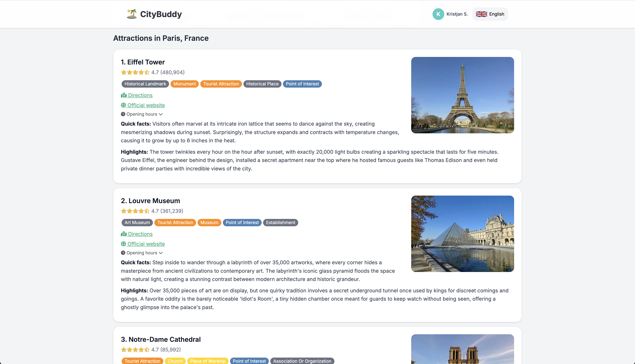
Task: Click the globe icon beside Louvre's Official website
Action: (x=123, y=244)
